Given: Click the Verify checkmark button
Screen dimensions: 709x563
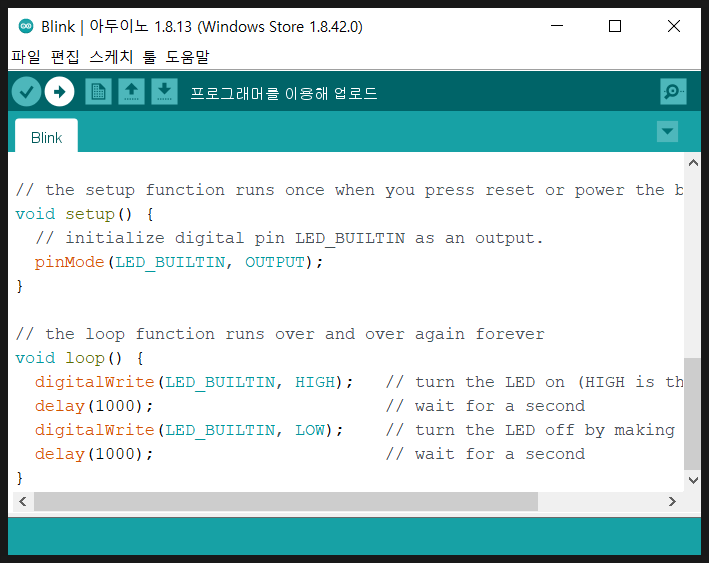Looking at the screenshot, I should coord(27,92).
